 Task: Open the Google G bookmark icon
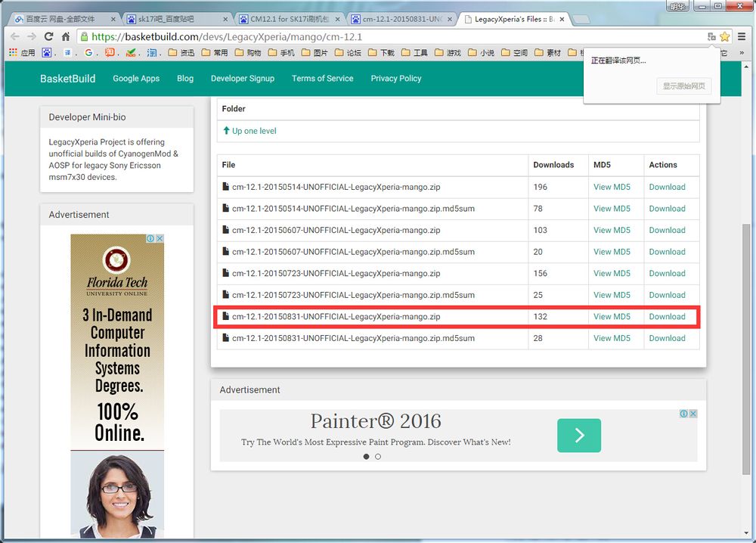pos(88,53)
